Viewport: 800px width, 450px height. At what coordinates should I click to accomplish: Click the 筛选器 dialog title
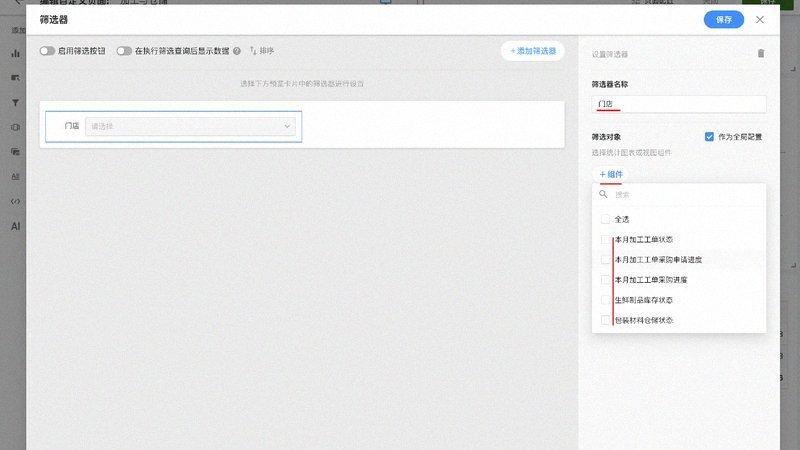[54, 20]
